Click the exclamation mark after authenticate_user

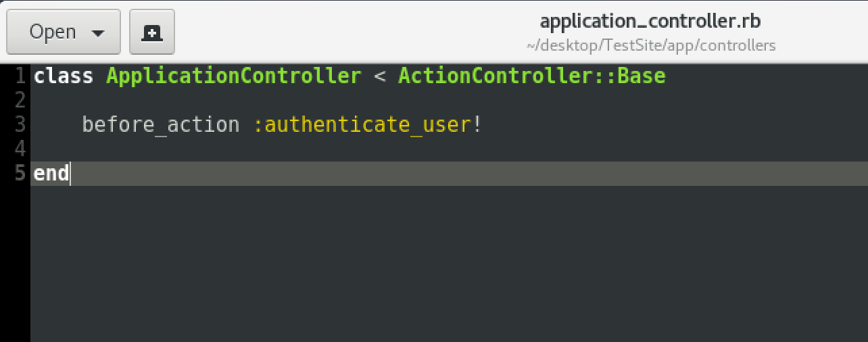coord(477,125)
